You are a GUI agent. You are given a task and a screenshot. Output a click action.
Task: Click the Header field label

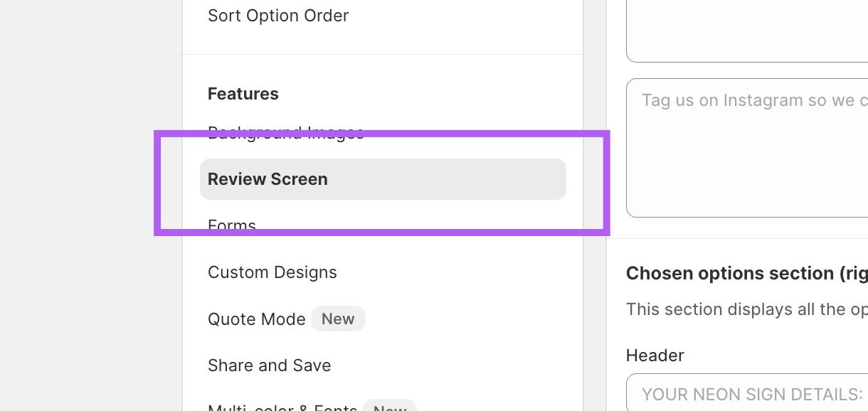pyautogui.click(x=655, y=355)
